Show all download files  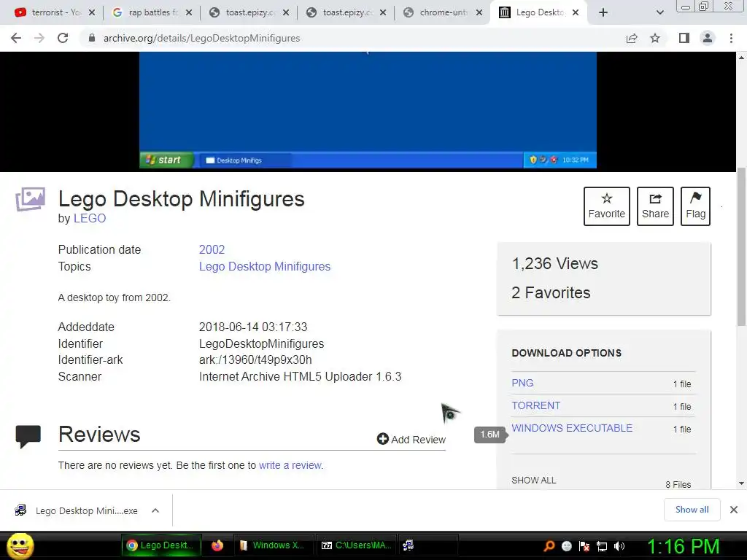[533, 480]
